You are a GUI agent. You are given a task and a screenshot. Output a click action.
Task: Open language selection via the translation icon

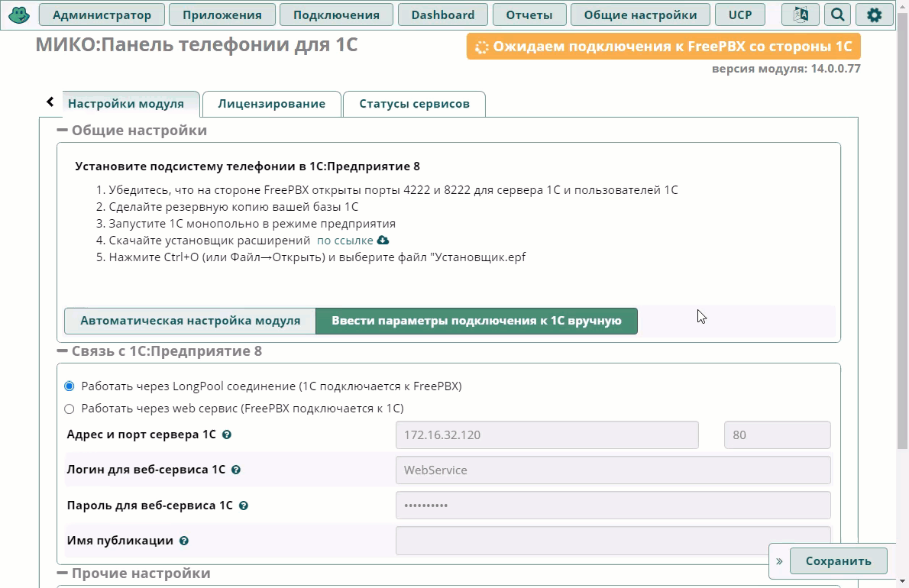[x=799, y=14]
